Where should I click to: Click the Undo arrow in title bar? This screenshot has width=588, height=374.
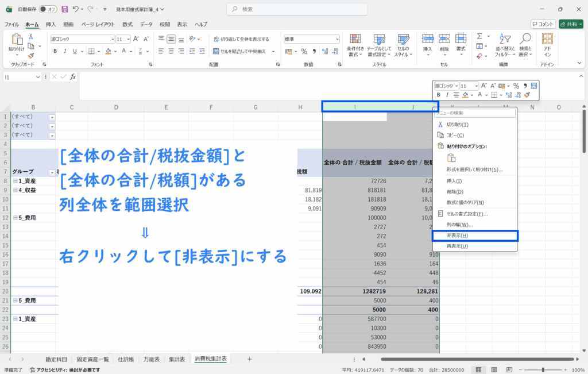pos(76,9)
